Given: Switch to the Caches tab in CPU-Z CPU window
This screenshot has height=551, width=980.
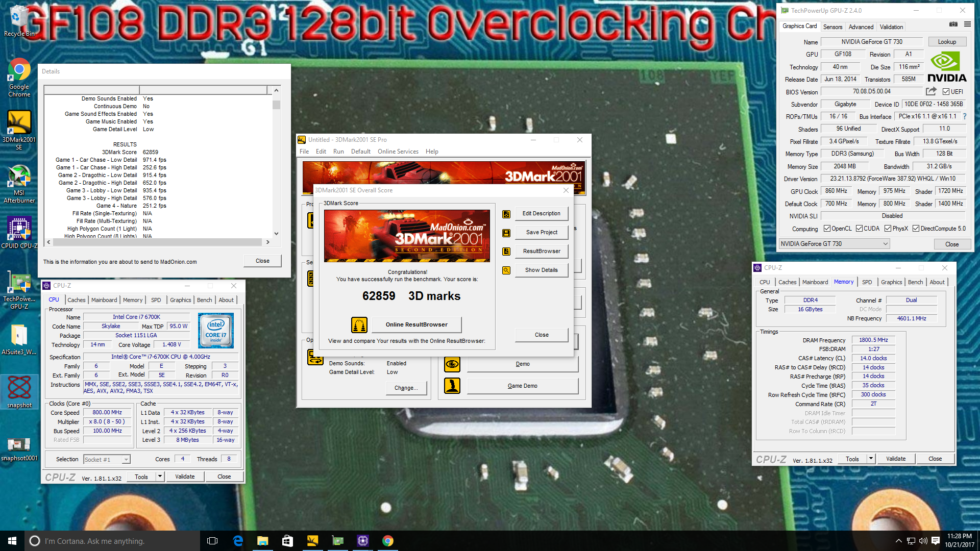Looking at the screenshot, I should tap(77, 300).
